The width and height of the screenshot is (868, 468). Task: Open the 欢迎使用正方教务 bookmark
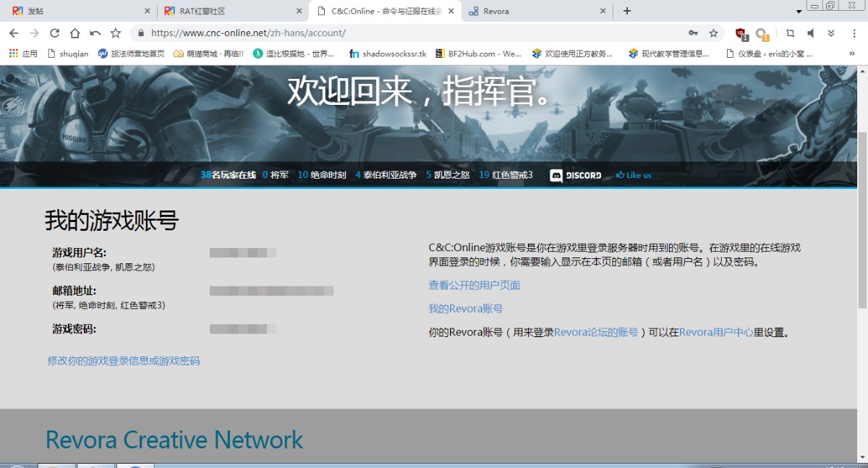click(572, 54)
